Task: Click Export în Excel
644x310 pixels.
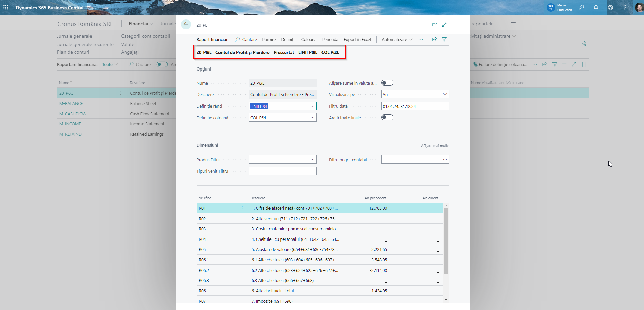Action: coord(357,39)
